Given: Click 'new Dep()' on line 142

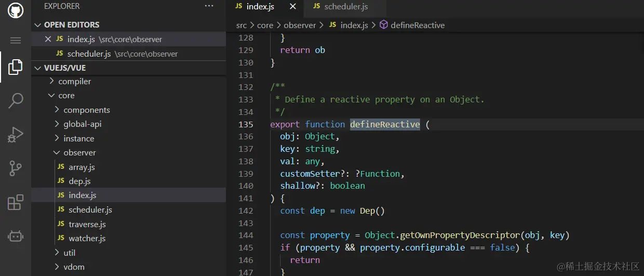Looking at the screenshot, I should [363, 211].
